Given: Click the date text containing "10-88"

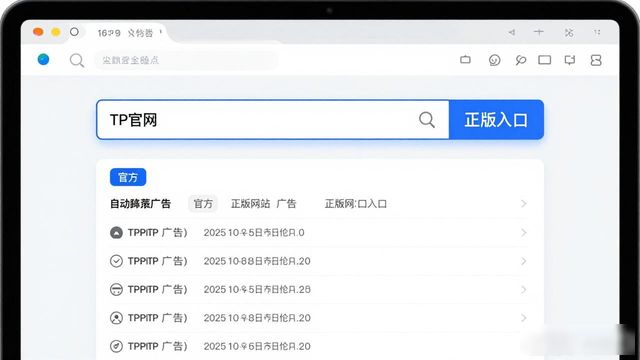Looking at the screenshot, I should pos(257,261).
